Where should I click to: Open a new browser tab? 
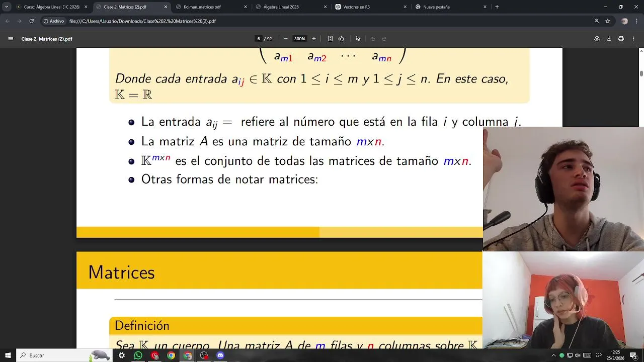pyautogui.click(x=497, y=7)
